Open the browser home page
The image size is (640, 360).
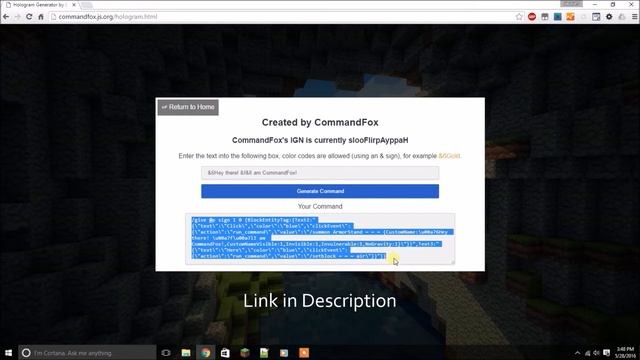click(41, 17)
